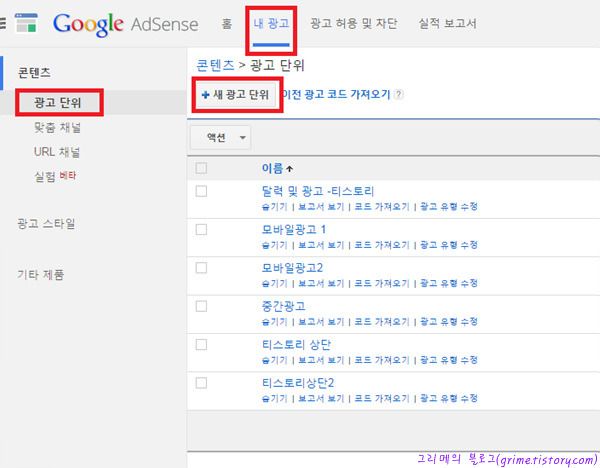Open the hamburger menu icon

(x=2, y=23)
